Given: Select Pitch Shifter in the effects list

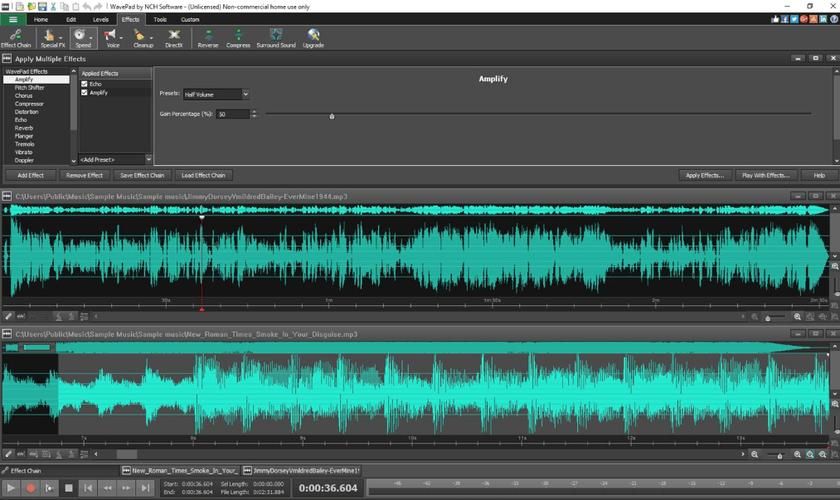Looking at the screenshot, I should (29, 87).
